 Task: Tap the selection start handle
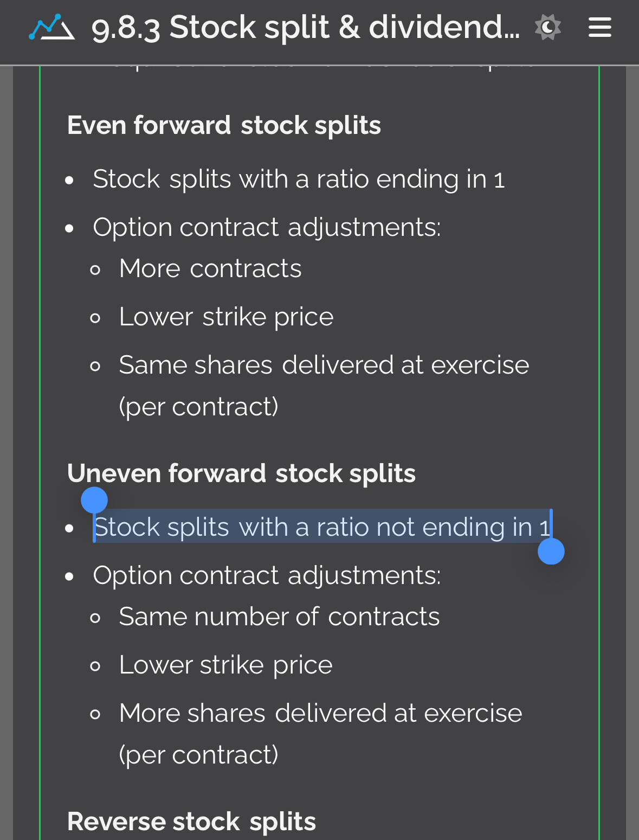click(94, 500)
